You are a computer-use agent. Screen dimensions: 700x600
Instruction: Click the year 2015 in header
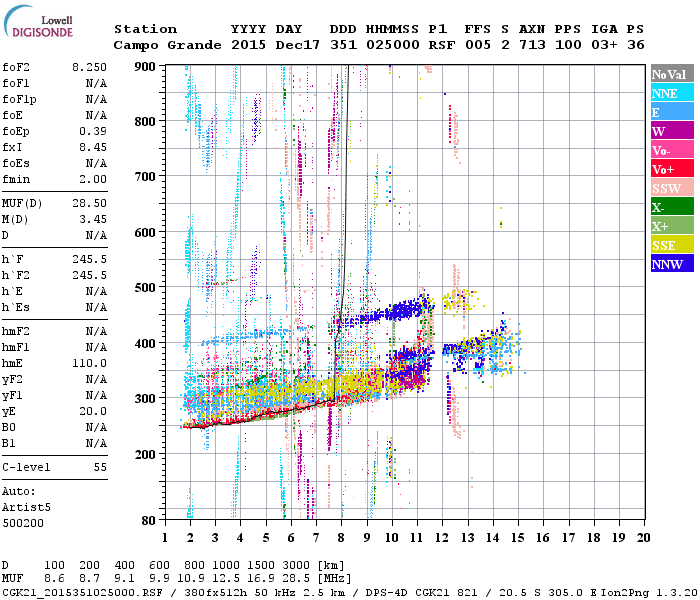[x=248, y=45]
